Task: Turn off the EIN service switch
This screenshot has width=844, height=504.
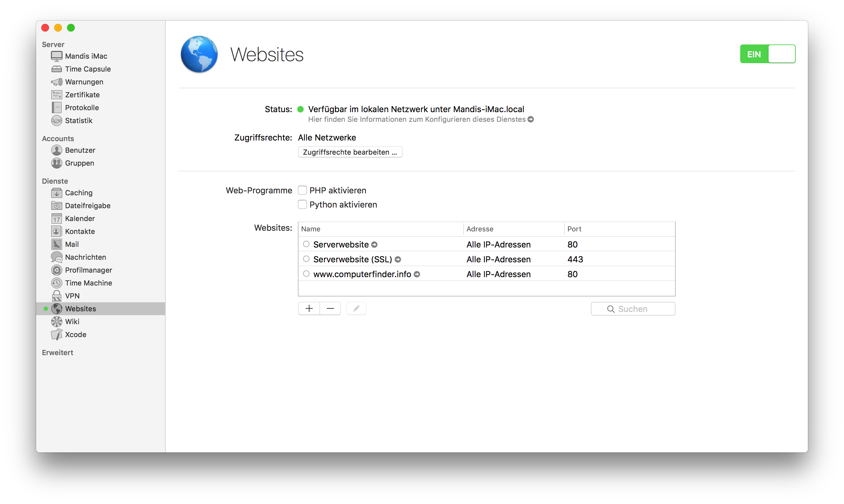Action: 767,54
